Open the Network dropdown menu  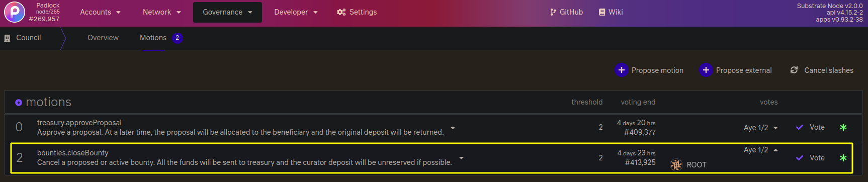pyautogui.click(x=161, y=12)
